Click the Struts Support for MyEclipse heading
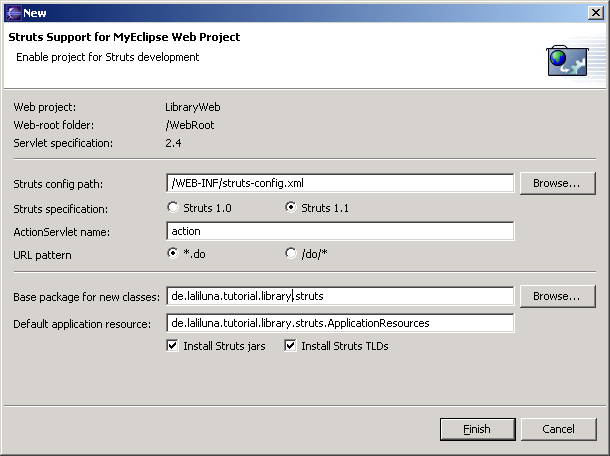610x456 pixels. tap(124, 38)
